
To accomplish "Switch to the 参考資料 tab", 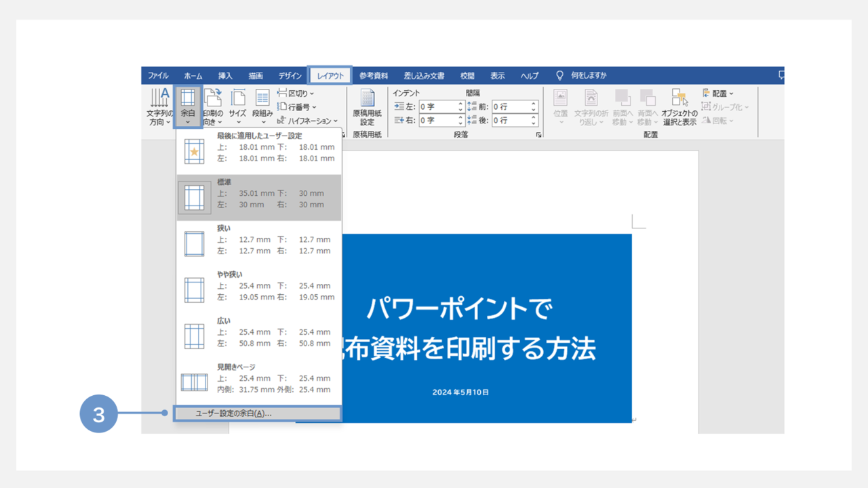I will pos(374,76).
